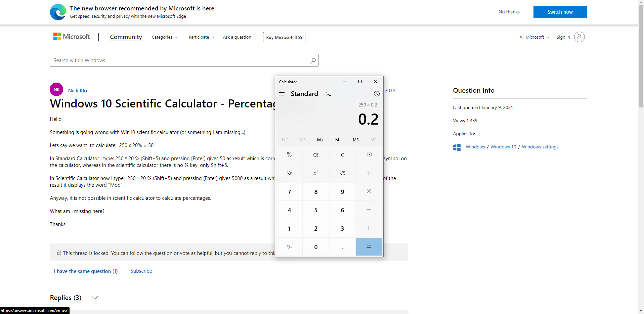Click the Sign in link
This screenshot has width=644, height=314.
563,37
